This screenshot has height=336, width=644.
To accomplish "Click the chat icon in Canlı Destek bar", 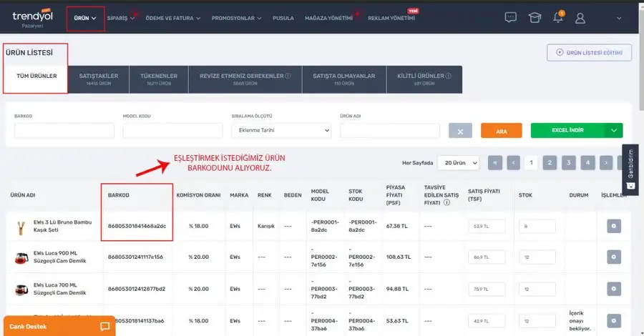I will (x=104, y=326).
